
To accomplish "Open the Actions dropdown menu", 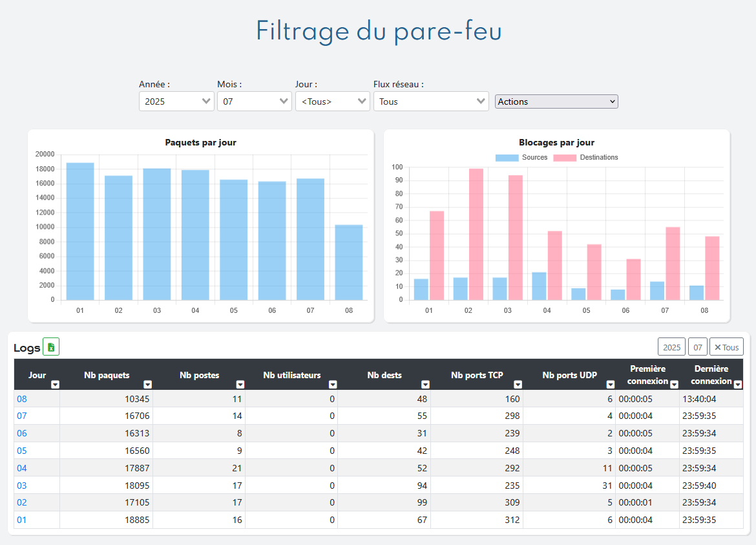I will click(556, 102).
